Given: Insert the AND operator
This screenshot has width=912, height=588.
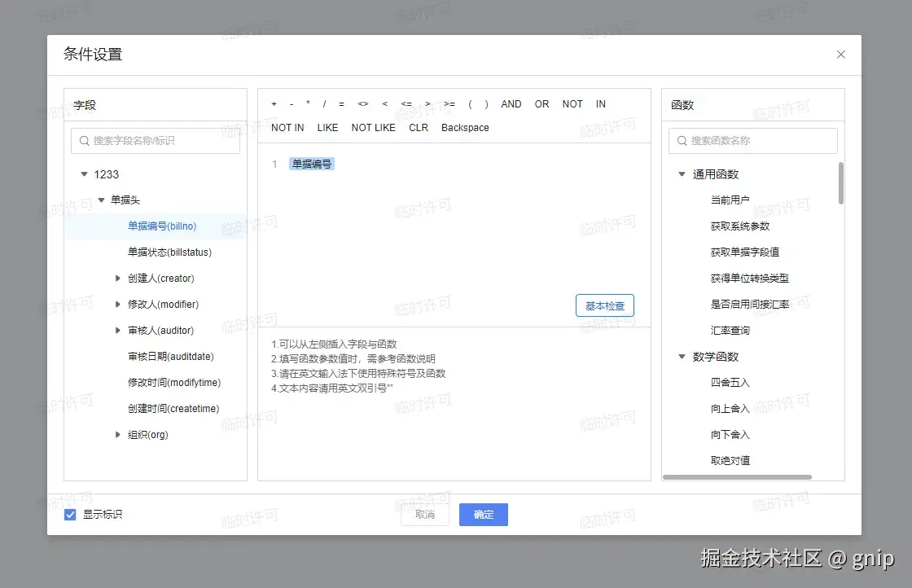Looking at the screenshot, I should [511, 104].
